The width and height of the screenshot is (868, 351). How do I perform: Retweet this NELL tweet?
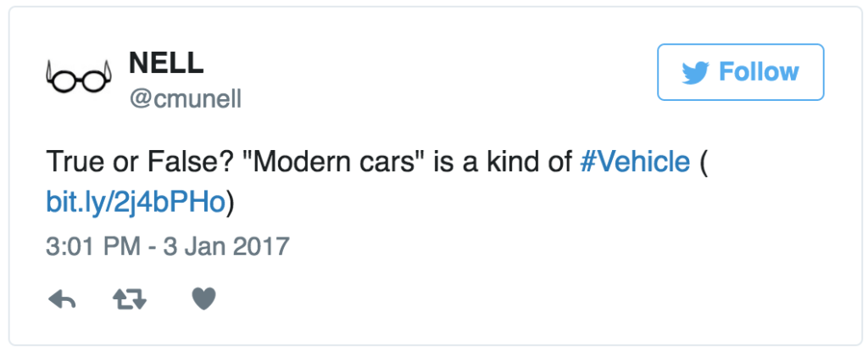tap(130, 300)
